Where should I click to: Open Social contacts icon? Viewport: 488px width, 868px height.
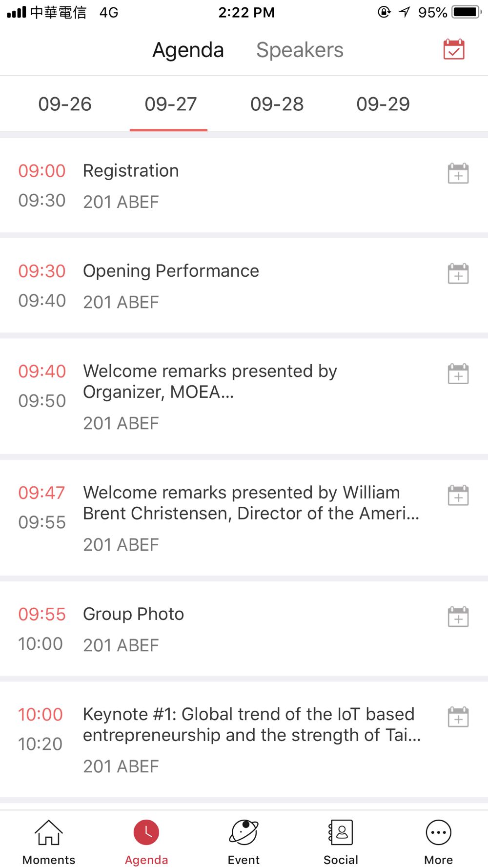(x=341, y=832)
